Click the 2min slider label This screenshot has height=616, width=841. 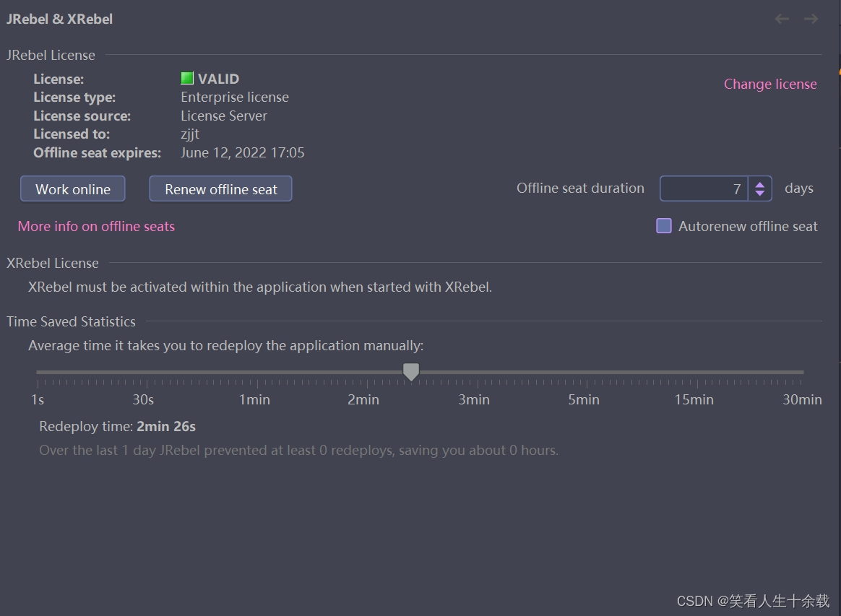[363, 400]
